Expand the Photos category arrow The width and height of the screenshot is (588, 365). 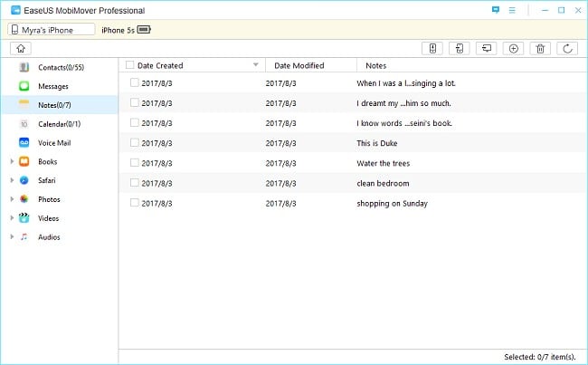pyautogui.click(x=12, y=199)
